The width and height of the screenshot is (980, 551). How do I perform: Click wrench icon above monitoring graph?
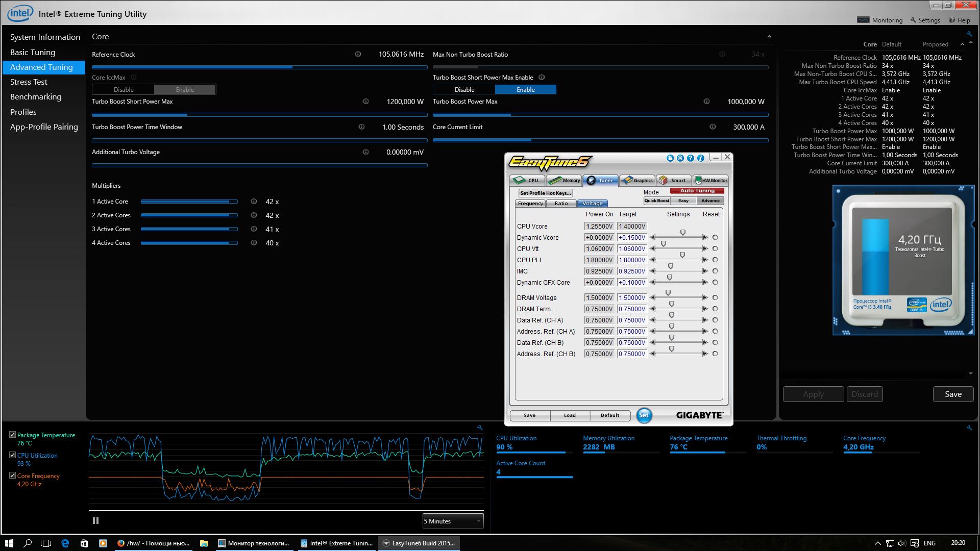pyautogui.click(x=480, y=428)
